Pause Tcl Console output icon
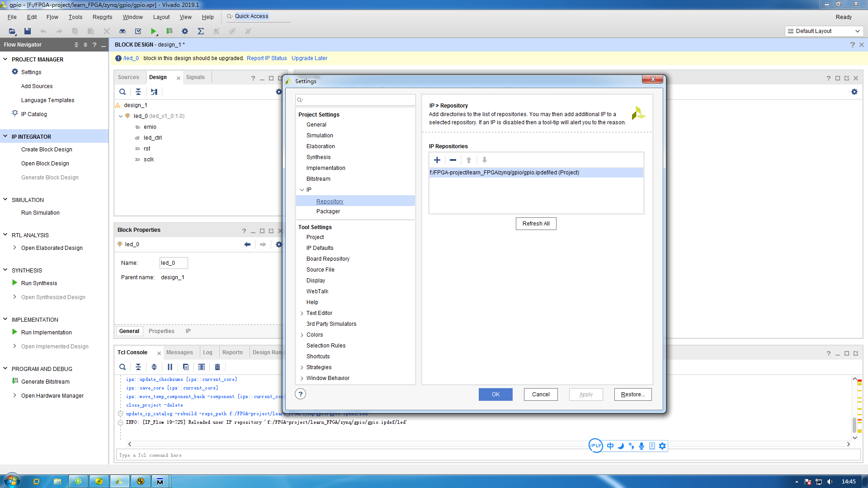This screenshot has width=868, height=488. click(170, 367)
